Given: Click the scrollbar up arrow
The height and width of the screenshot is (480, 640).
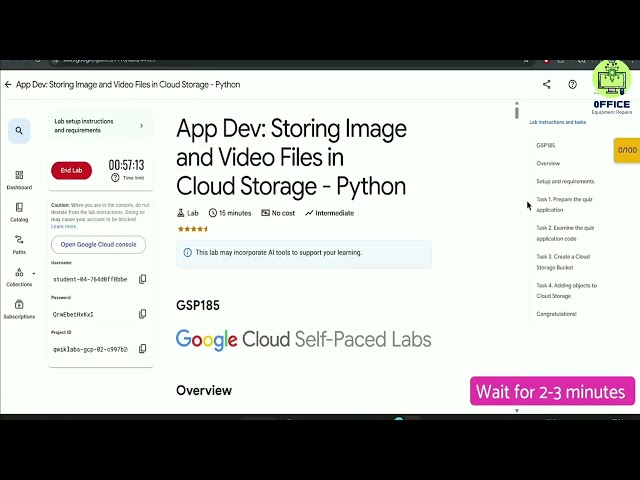Looking at the screenshot, I should [517, 103].
